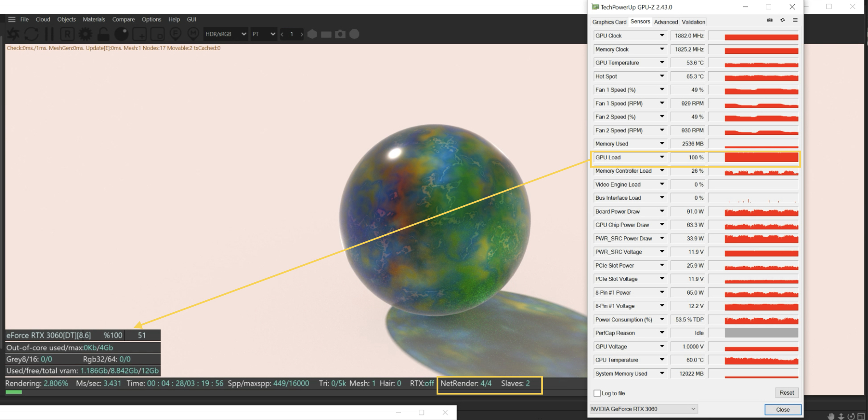The image size is (868, 420).
Task: Expand the Board Power Draw sensor dropdown
Action: click(x=662, y=211)
